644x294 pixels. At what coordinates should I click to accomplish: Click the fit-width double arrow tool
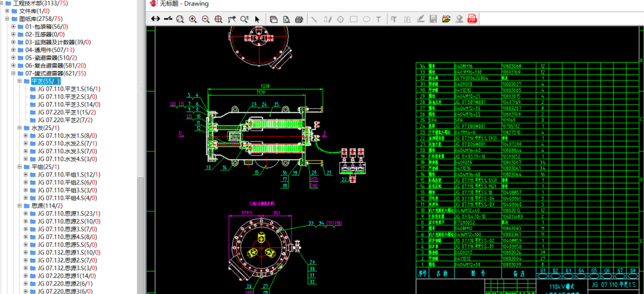[155, 19]
